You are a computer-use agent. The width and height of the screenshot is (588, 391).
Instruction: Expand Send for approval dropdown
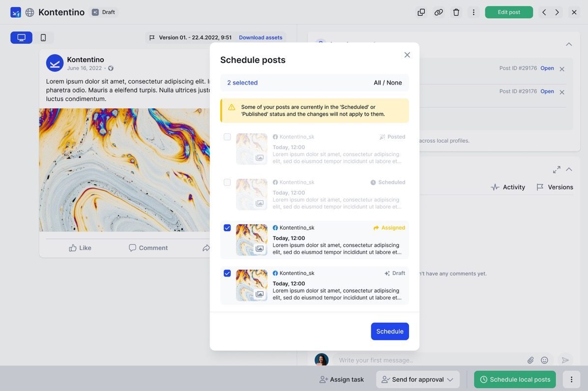pyautogui.click(x=450, y=380)
